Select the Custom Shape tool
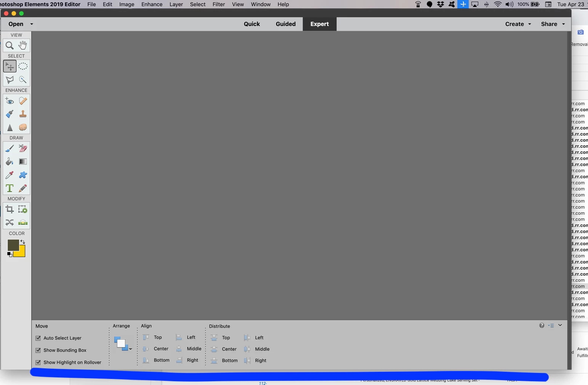Image resolution: width=588 pixels, height=385 pixels. pos(23,175)
